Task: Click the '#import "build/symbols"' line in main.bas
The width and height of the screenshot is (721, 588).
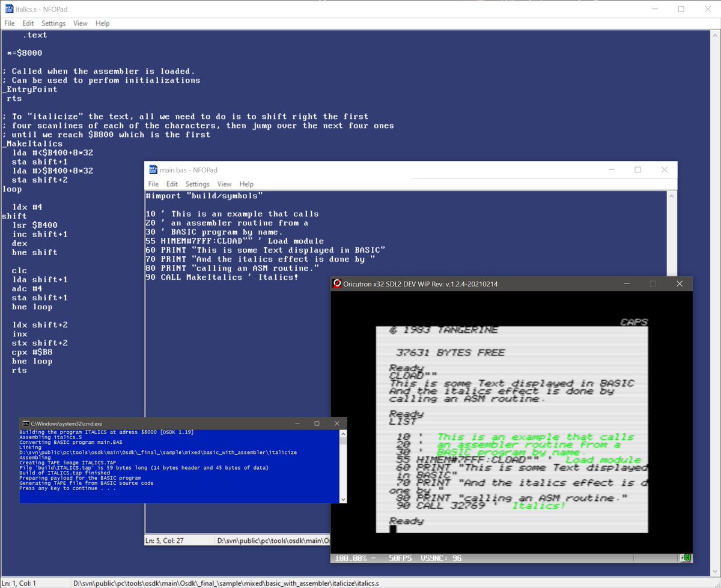Action: coord(204,196)
